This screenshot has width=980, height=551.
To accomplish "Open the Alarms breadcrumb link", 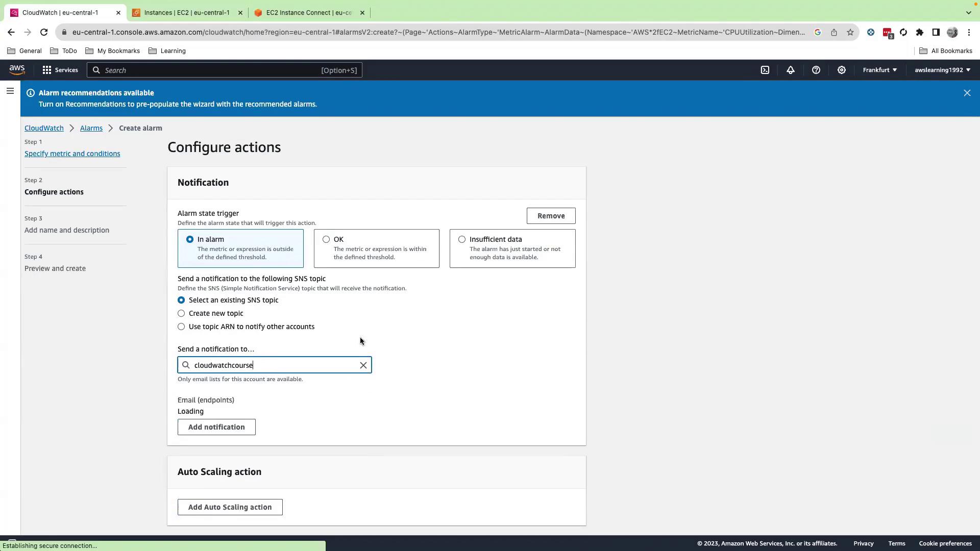I will [91, 128].
